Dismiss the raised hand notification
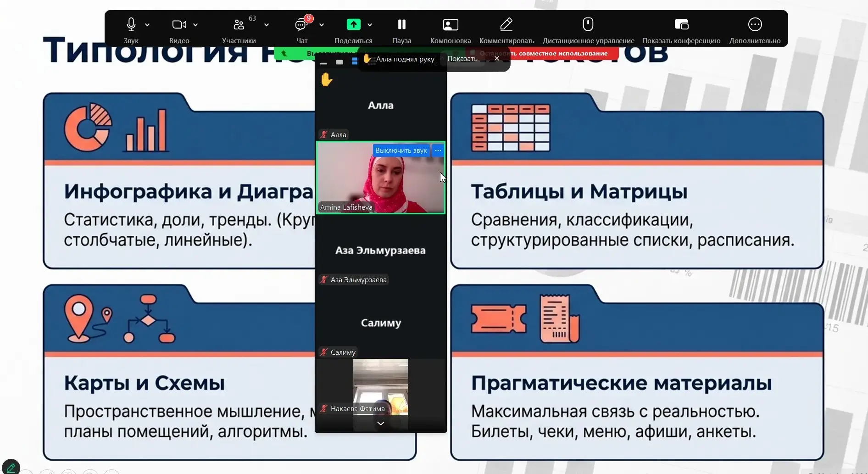 pyautogui.click(x=496, y=59)
